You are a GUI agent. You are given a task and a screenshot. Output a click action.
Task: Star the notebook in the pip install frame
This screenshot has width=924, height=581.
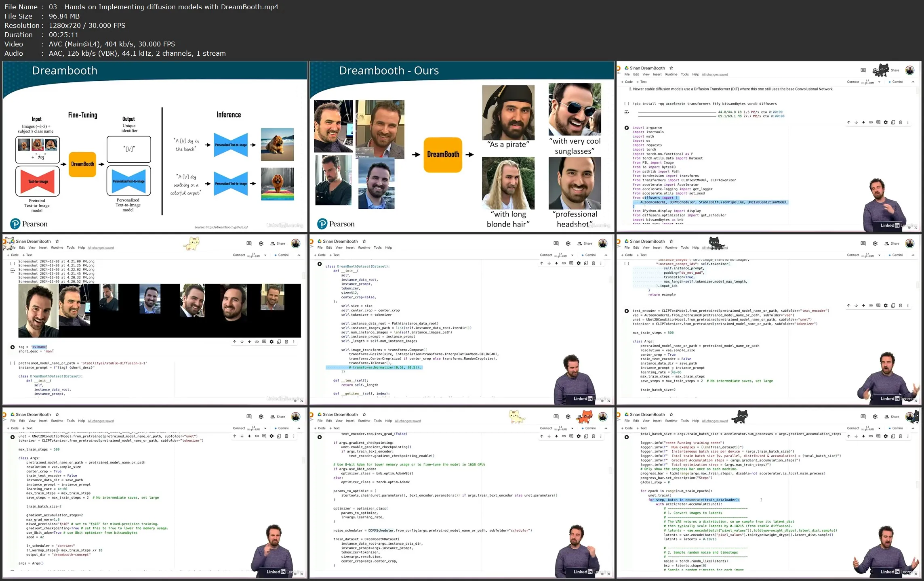point(671,68)
